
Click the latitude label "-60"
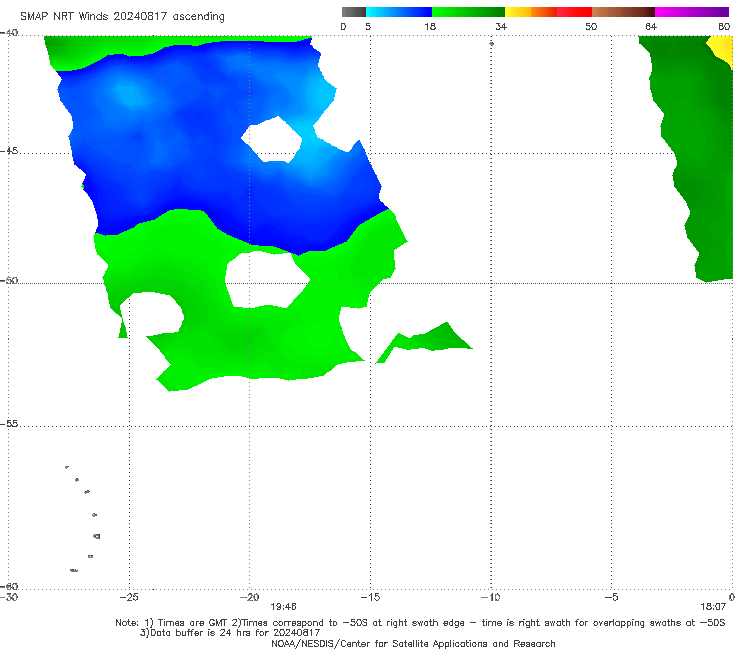tap(9, 586)
